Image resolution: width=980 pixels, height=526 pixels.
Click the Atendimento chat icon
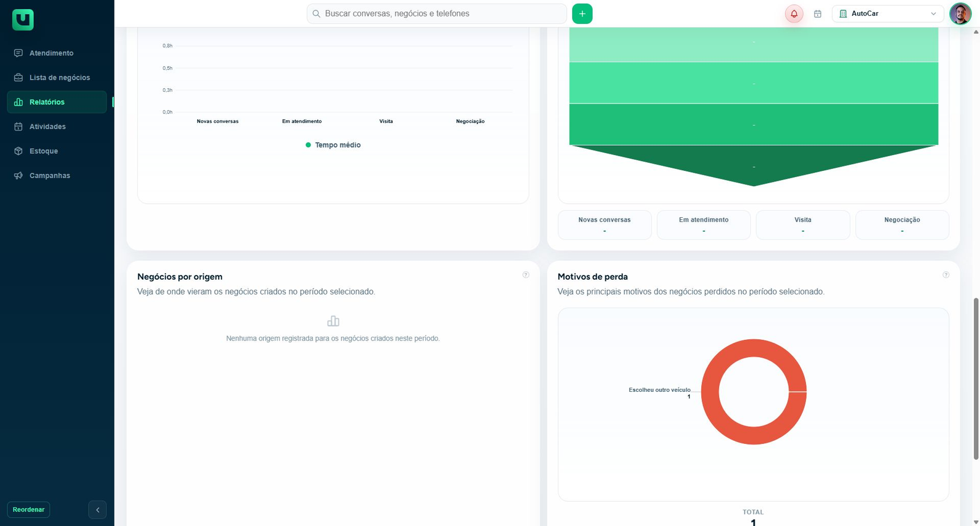(18, 53)
